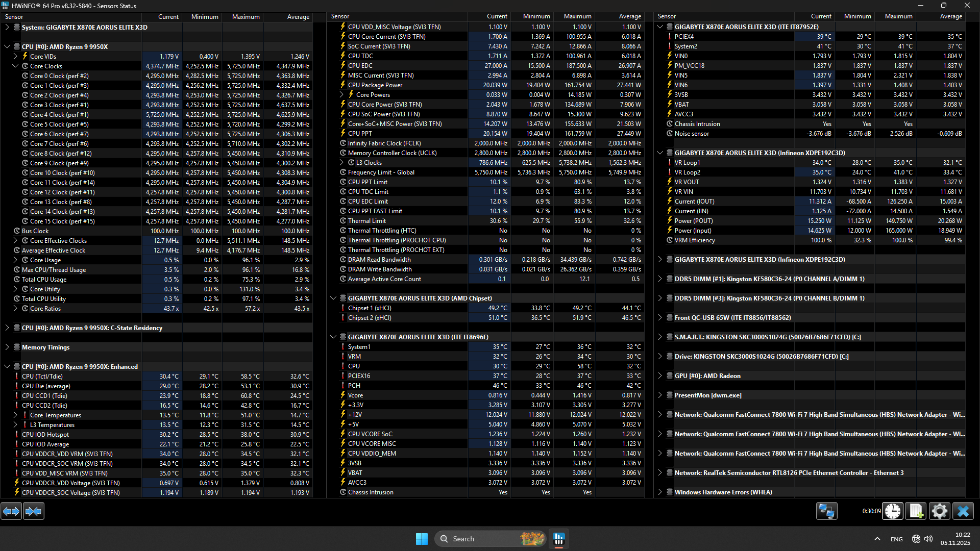
Task: Show hidden icons in system tray
Action: click(x=877, y=539)
